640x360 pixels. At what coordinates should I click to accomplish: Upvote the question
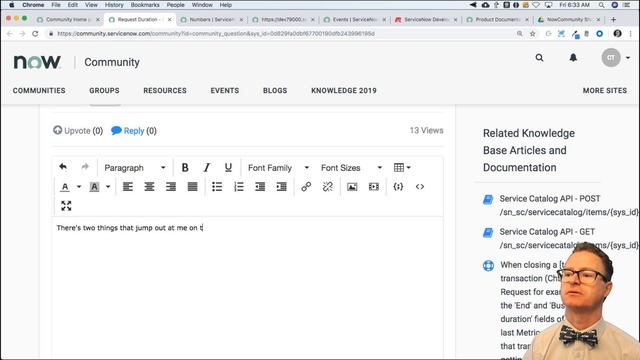(x=78, y=131)
